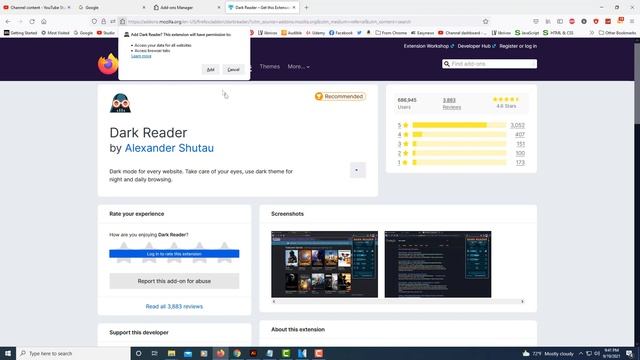
Task: Show more bookmarks overflow chevron
Action: pyautogui.click(x=591, y=33)
